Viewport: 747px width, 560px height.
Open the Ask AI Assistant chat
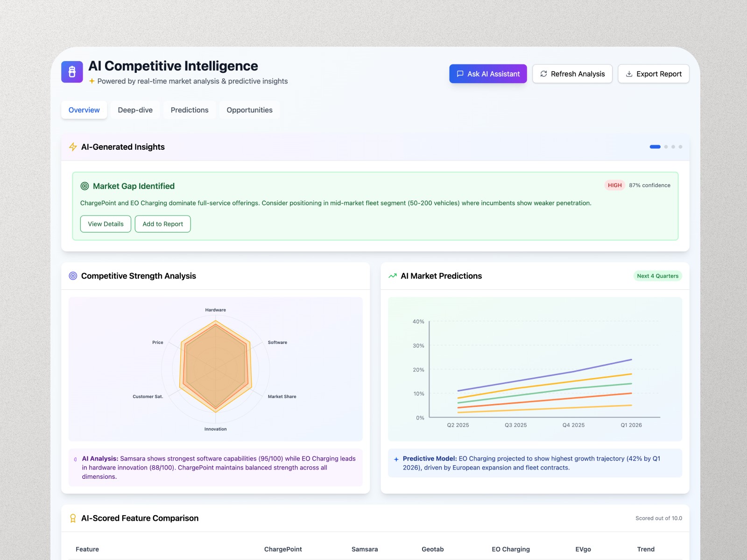488,74
